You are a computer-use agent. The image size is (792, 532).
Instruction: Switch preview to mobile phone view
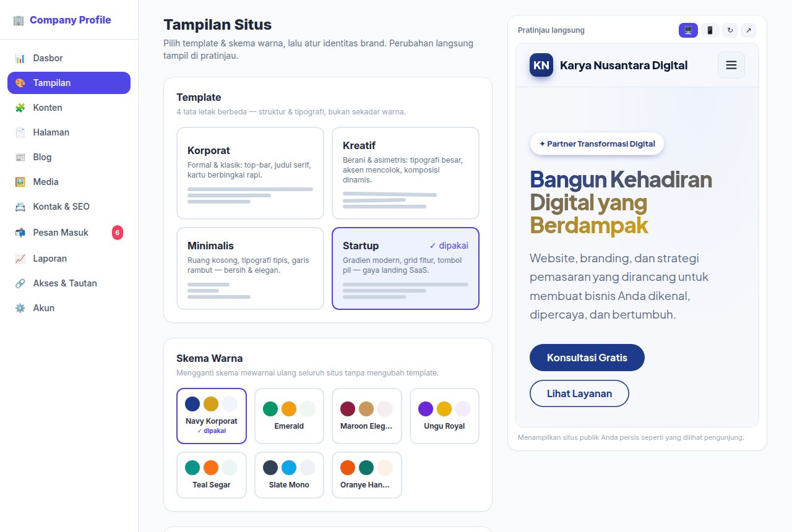pyautogui.click(x=710, y=30)
